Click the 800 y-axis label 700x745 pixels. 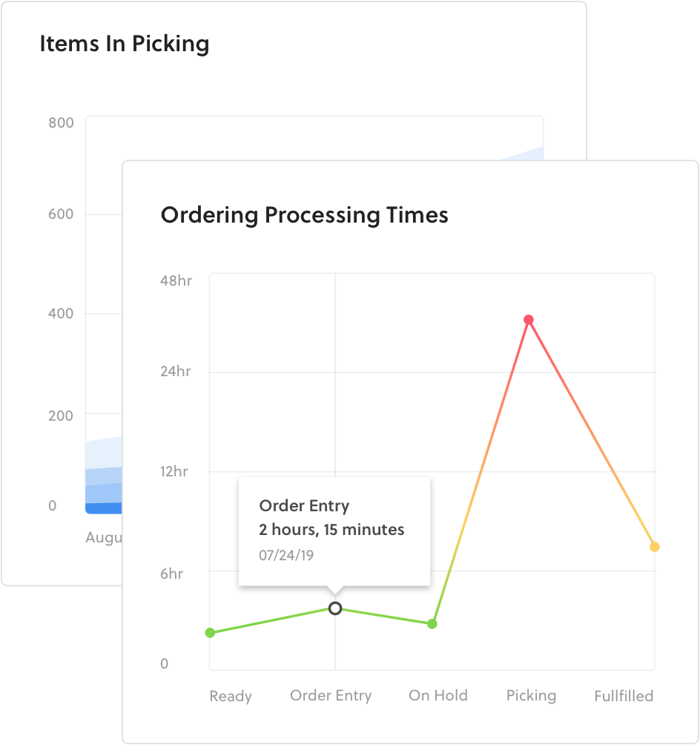coord(61,123)
